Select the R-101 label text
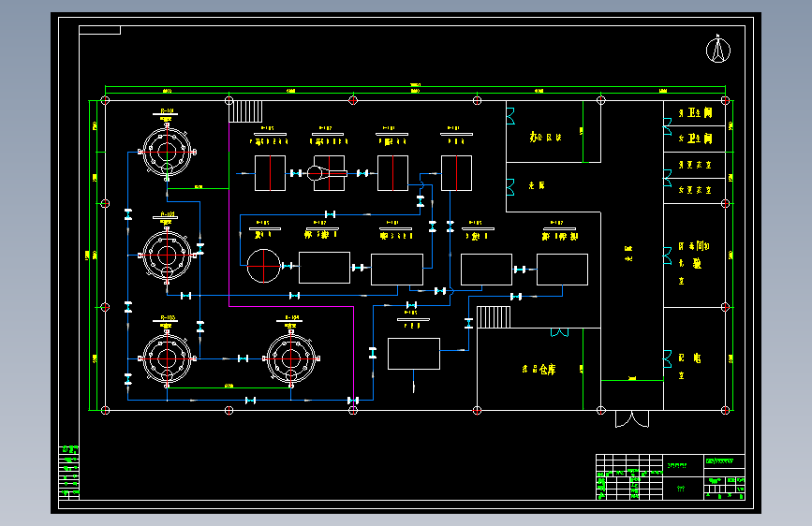 click(x=167, y=110)
